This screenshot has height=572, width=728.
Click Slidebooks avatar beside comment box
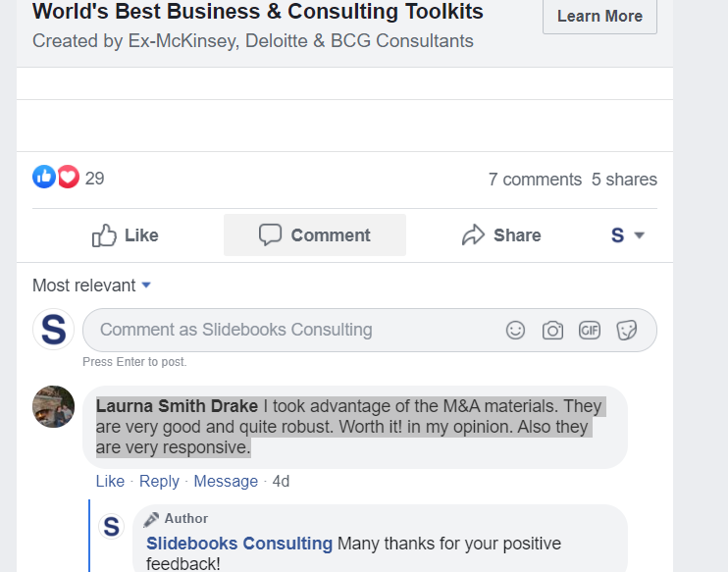53,330
